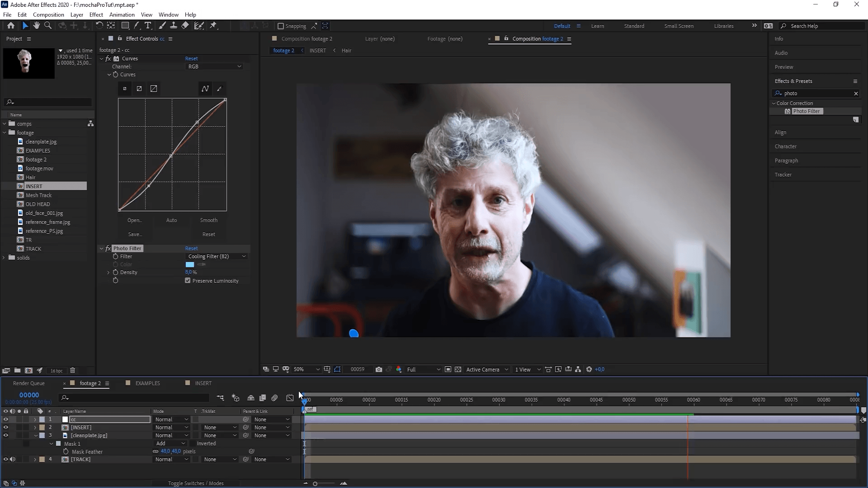Reset exposure icon in viewer footer
868x488 pixels.
pyautogui.click(x=589, y=370)
